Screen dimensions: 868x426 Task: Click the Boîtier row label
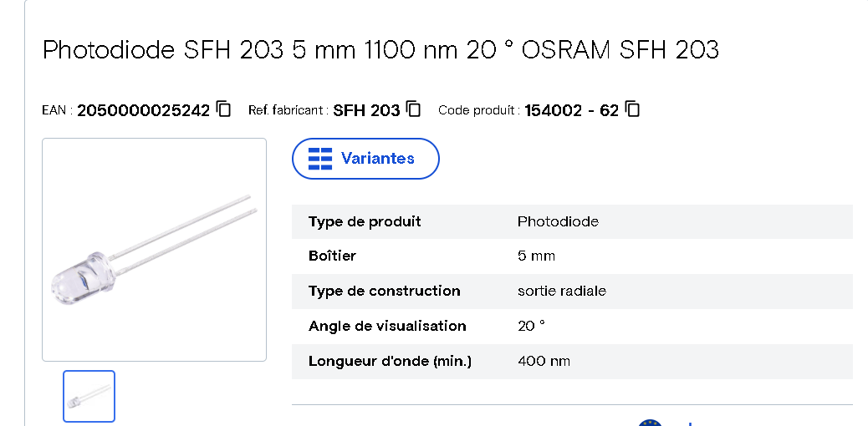pos(332,256)
